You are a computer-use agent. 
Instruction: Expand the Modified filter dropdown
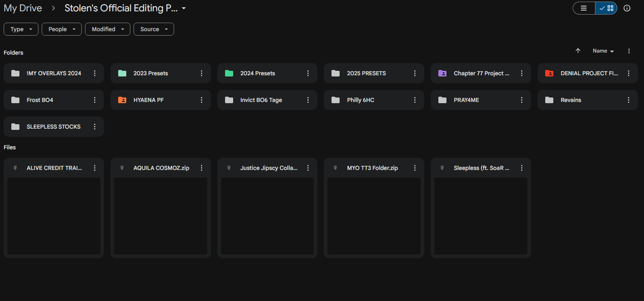(x=107, y=29)
